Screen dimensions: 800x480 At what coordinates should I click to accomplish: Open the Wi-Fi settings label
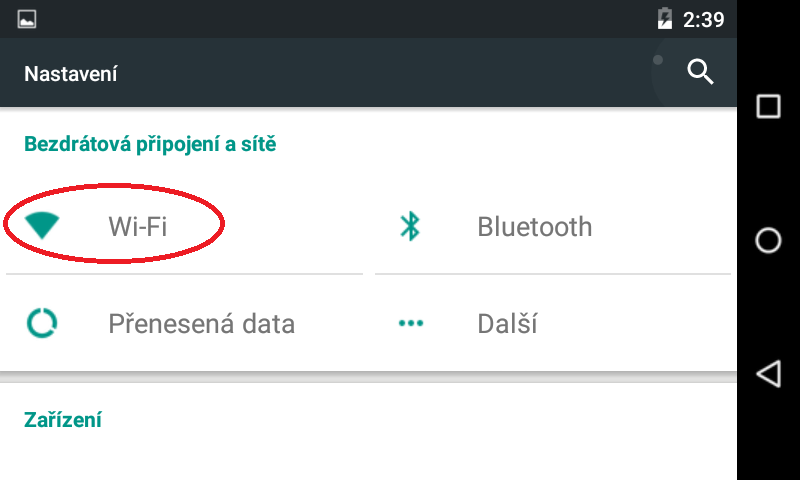point(137,226)
